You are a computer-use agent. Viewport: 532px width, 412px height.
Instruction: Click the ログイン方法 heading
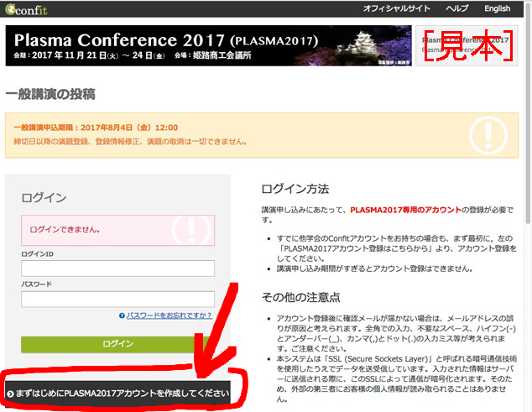point(295,189)
